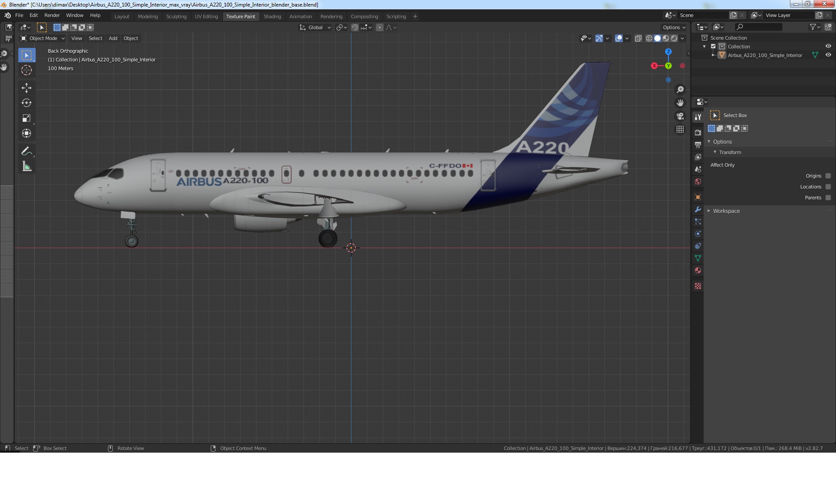Switch to the Shading workspace tab
836x504 pixels.
click(x=272, y=17)
